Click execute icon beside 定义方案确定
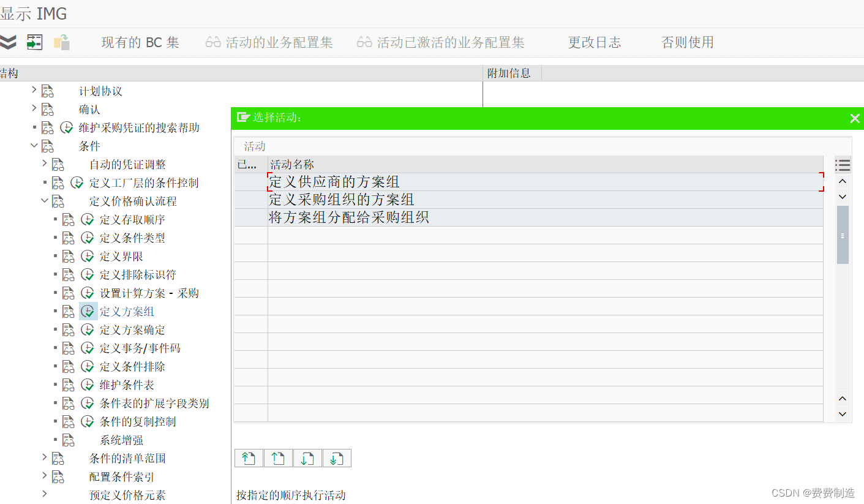The width and height of the screenshot is (864, 504). point(88,330)
